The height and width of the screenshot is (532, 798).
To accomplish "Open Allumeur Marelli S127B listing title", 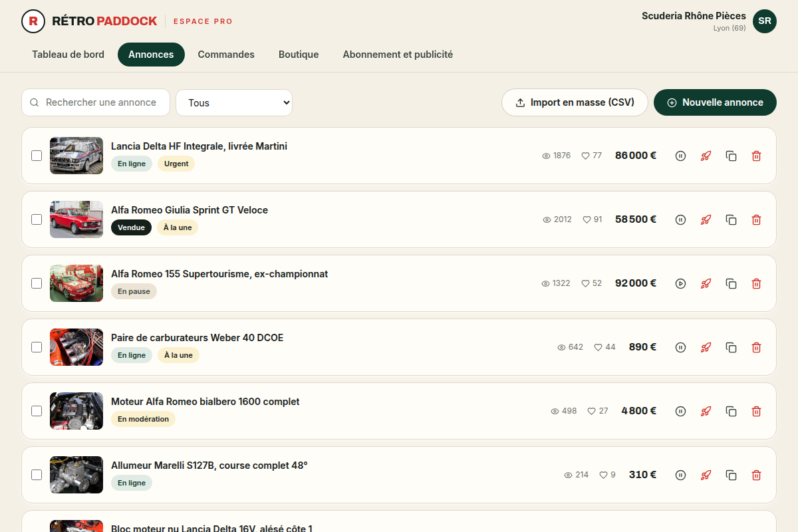I will 209,465.
